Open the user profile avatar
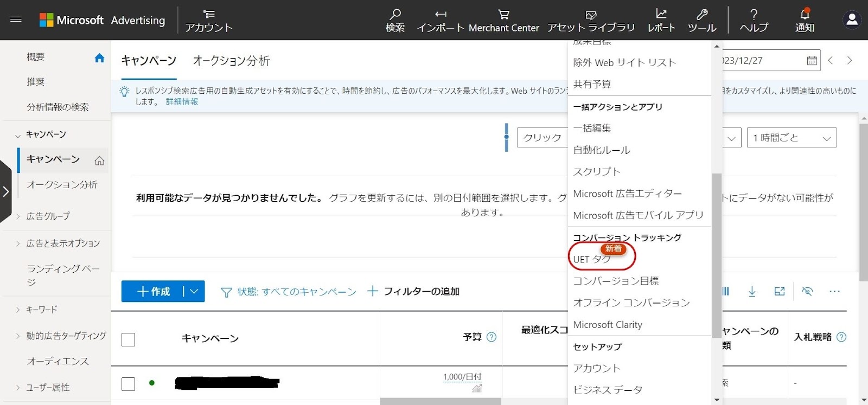 [x=852, y=20]
